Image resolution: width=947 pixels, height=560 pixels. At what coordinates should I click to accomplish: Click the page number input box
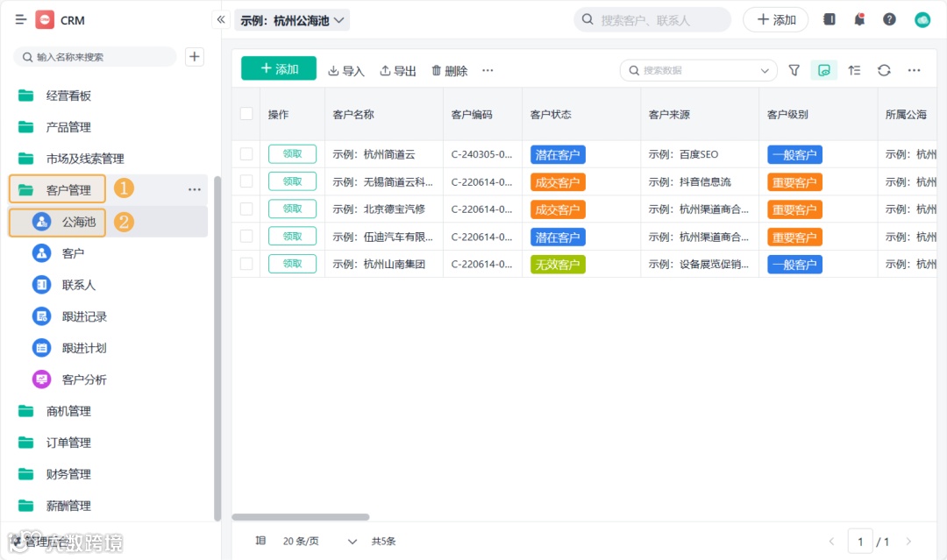[x=860, y=542]
